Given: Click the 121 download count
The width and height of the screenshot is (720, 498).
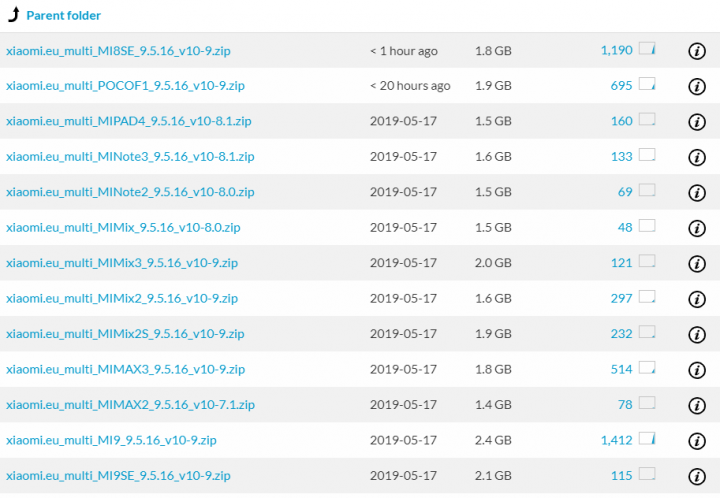Looking at the screenshot, I should [x=622, y=263].
